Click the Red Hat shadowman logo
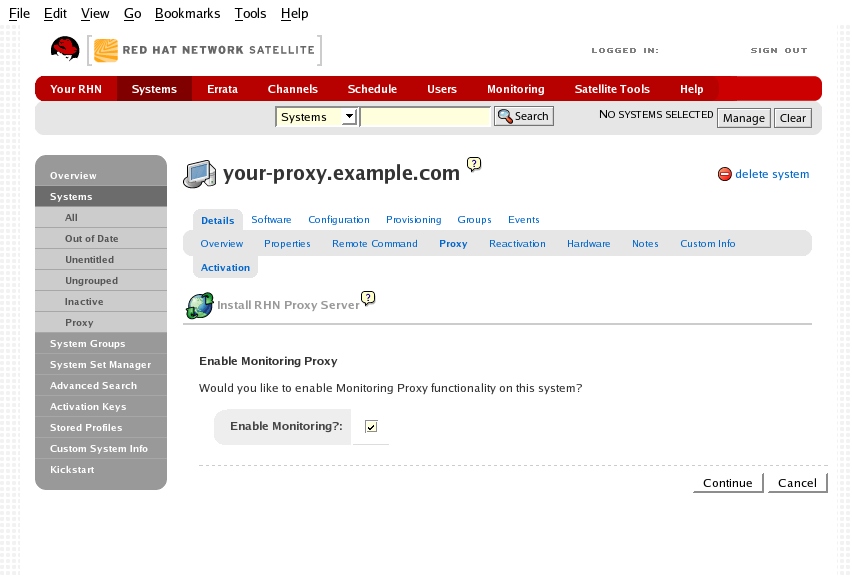The image size is (852, 577). click(x=65, y=48)
